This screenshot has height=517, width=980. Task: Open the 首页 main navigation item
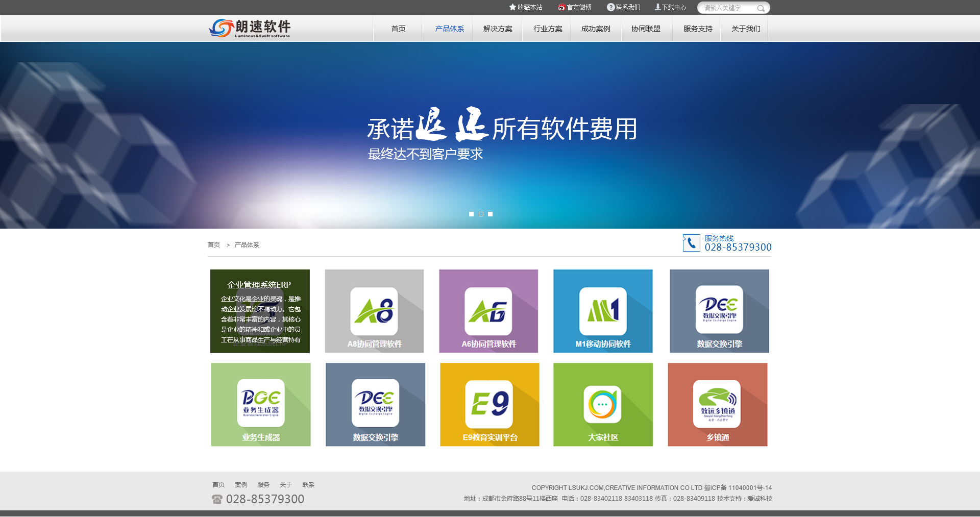(x=398, y=29)
